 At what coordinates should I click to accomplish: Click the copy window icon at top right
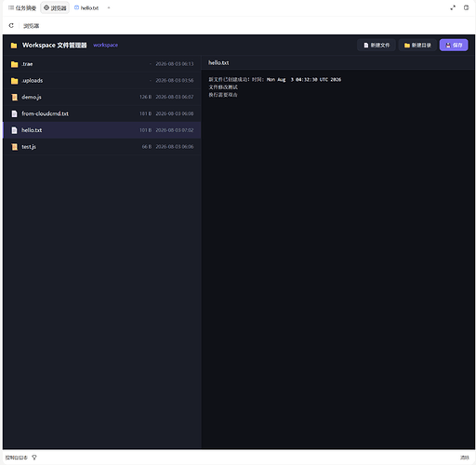point(466,7)
